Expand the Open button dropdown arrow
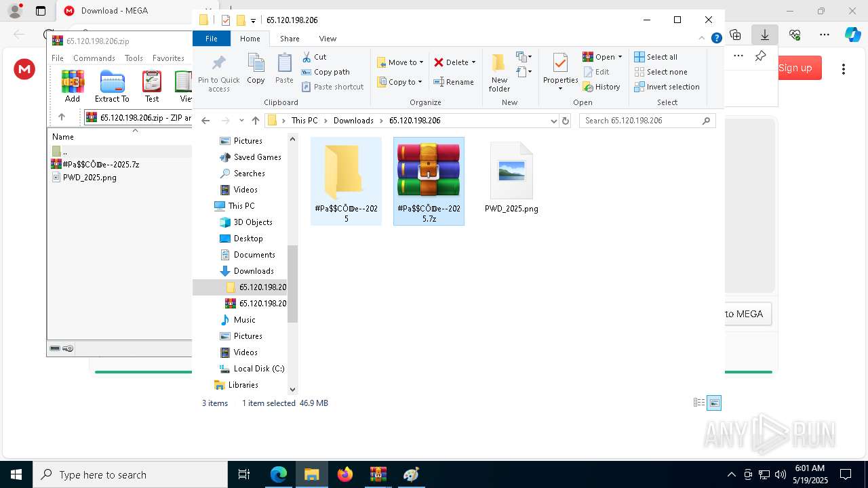This screenshot has height=488, width=868. 620,57
